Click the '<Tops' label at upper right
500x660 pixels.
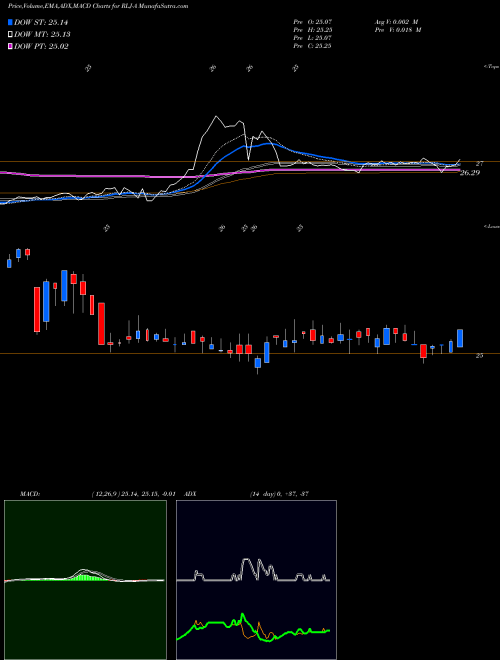tap(492, 67)
